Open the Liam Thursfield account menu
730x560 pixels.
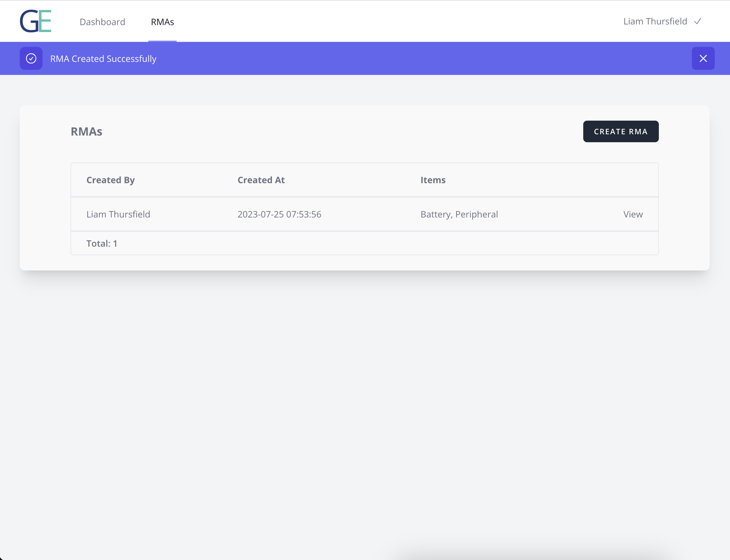pyautogui.click(x=655, y=21)
